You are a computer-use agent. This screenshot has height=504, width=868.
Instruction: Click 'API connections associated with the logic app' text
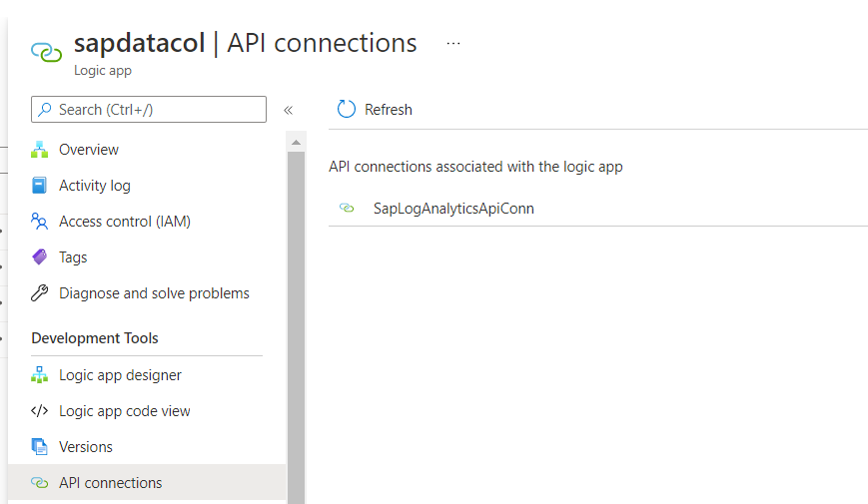pyautogui.click(x=475, y=167)
